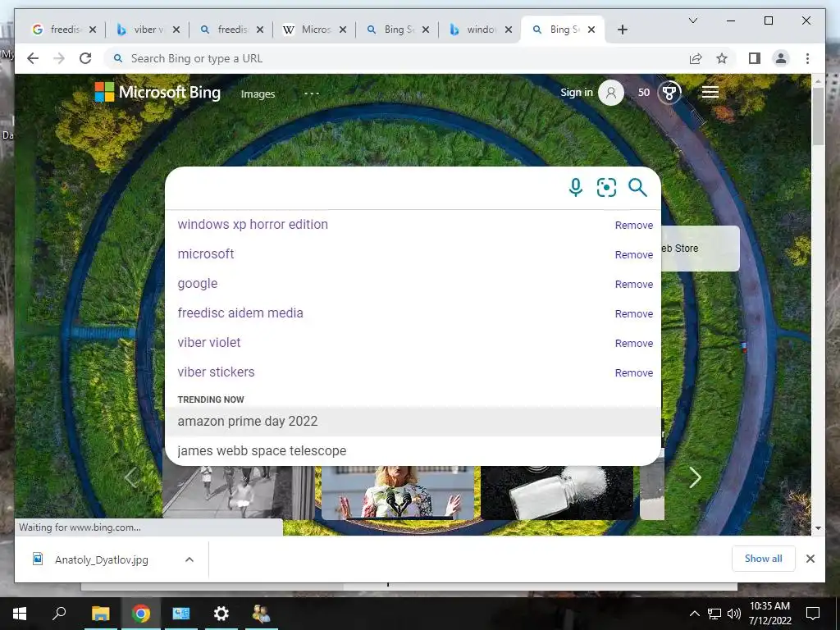840x630 pixels.
Task: Open a new tab with plus button
Action: 622,30
